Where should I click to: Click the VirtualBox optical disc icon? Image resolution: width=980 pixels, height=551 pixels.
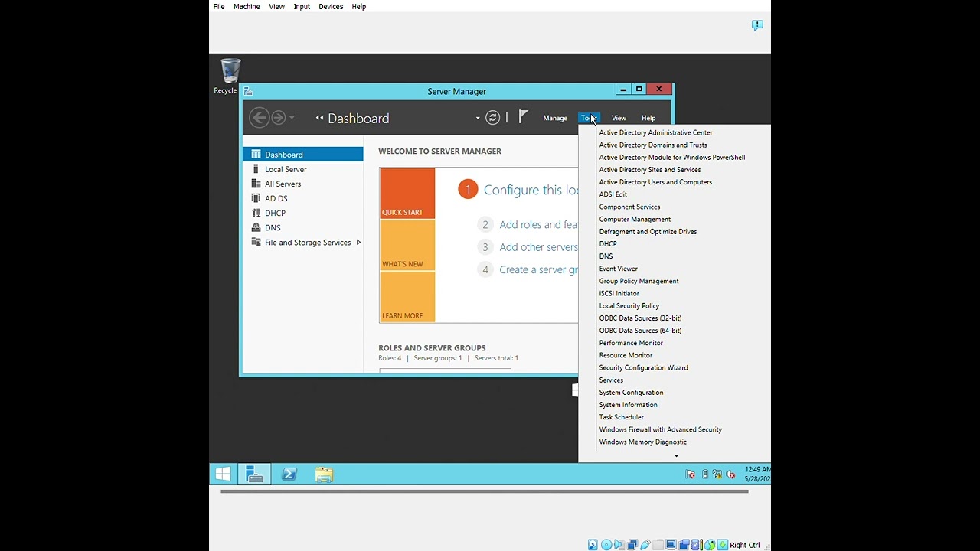[x=606, y=545]
